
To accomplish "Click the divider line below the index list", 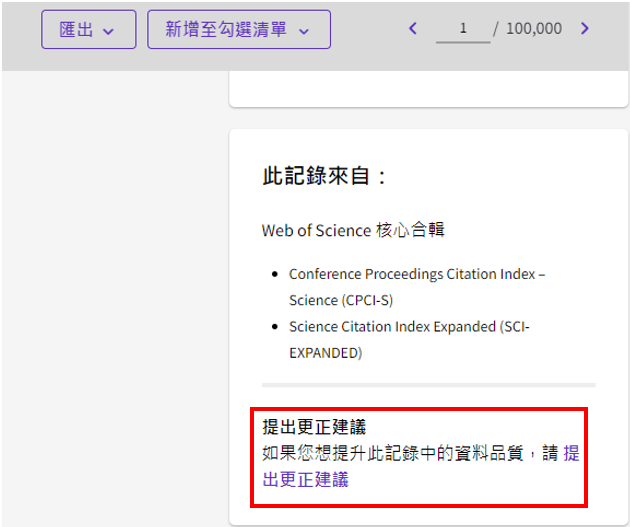I will (428, 384).
